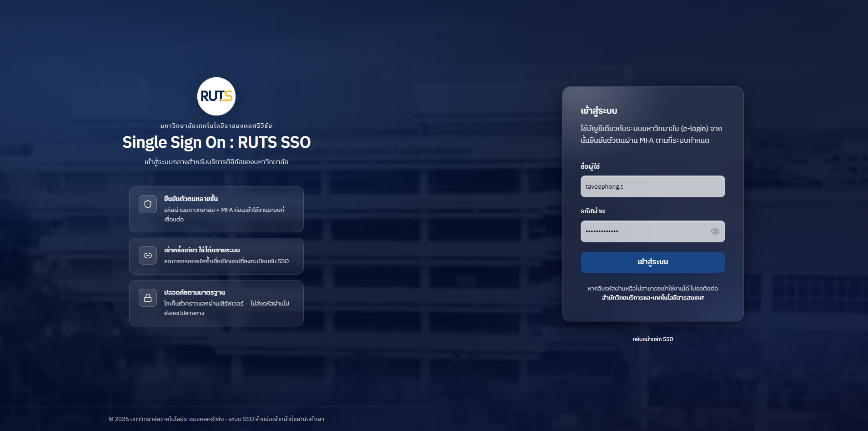Click the ยืนยันตัวตนหลายชั้น card title
Viewport: 868px width, 431px height.
(191, 199)
